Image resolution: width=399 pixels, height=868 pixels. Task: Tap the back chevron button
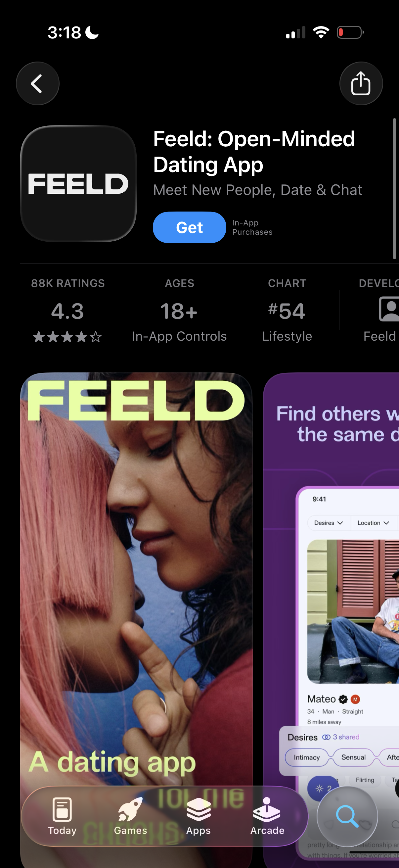[x=37, y=83]
